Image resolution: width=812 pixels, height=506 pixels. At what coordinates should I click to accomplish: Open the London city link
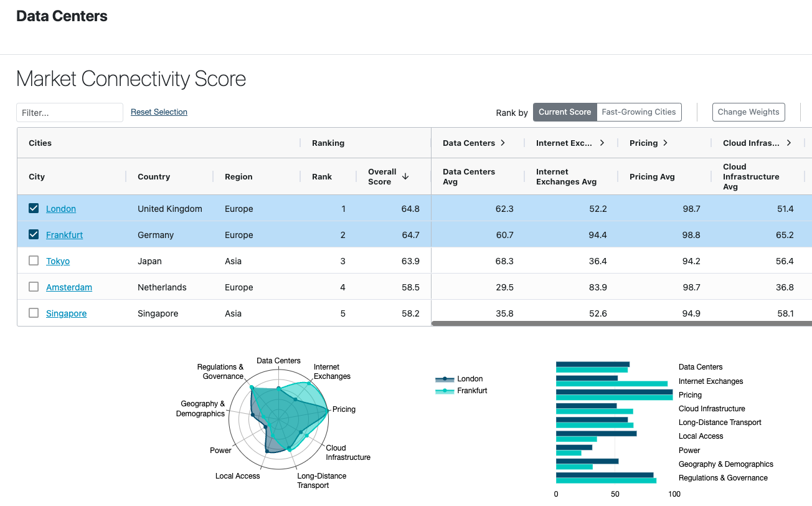coord(61,209)
